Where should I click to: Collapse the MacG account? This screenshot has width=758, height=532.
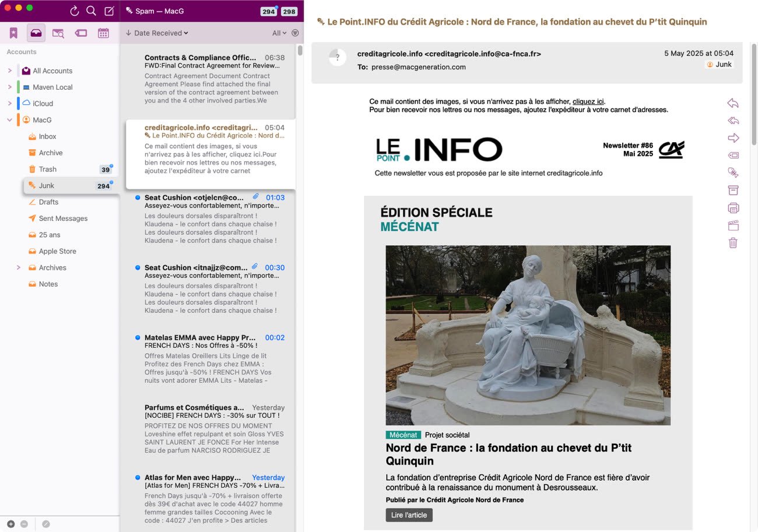click(10, 120)
